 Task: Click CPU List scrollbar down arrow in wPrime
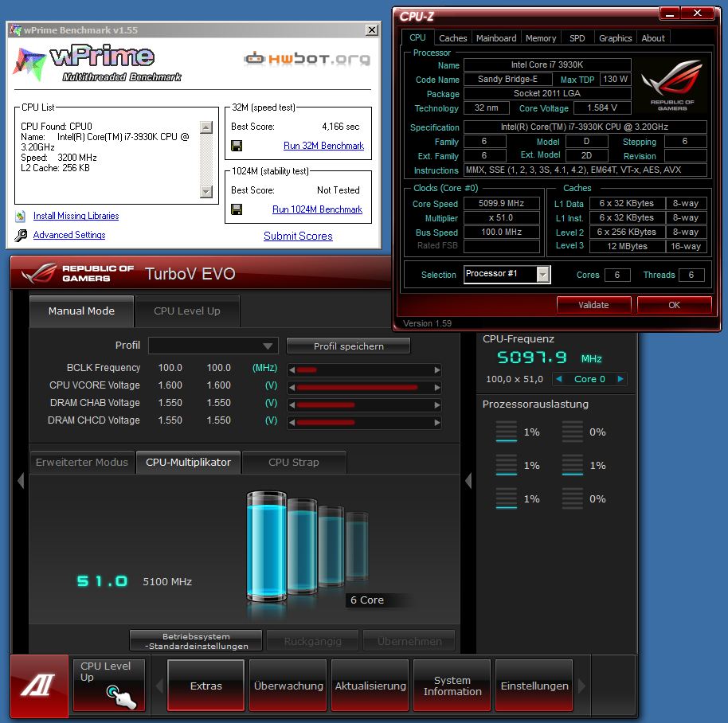click(206, 191)
